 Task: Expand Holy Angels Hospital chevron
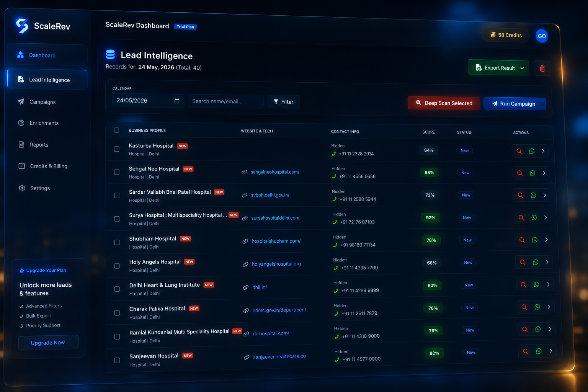click(x=547, y=262)
